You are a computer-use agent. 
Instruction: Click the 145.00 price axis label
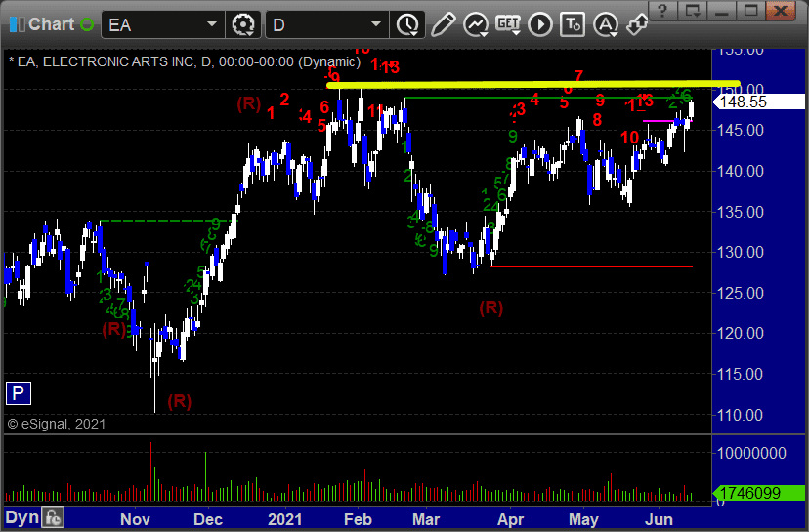pyautogui.click(x=741, y=131)
